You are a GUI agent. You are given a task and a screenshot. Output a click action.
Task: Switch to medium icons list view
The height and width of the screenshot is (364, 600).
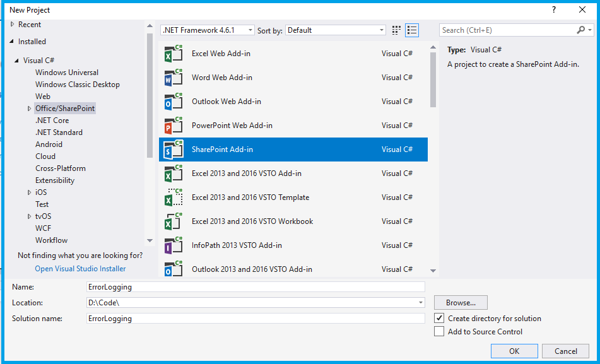pyautogui.click(x=412, y=30)
